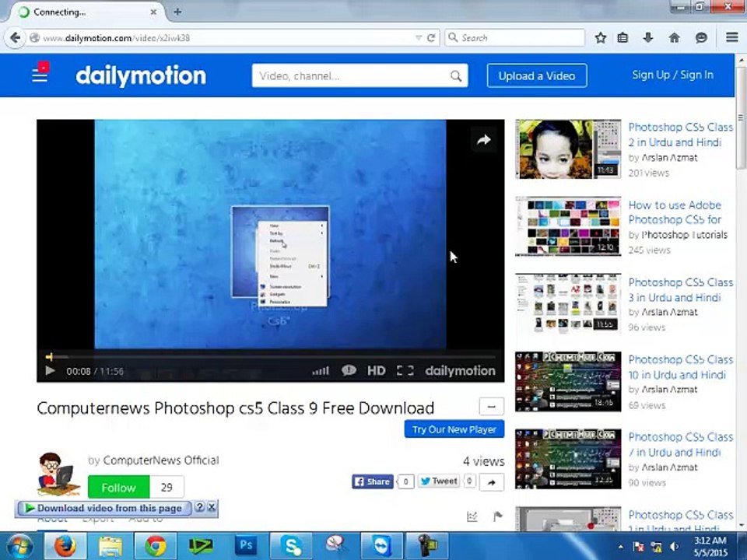This screenshot has width=747, height=560.
Task: Toggle the comment bubble icon in the player
Action: 349,370
